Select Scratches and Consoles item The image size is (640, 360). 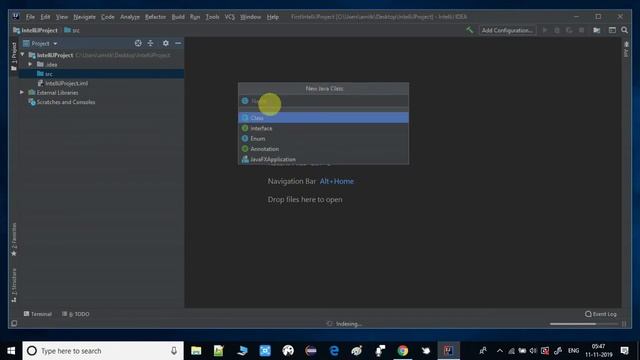(66, 102)
